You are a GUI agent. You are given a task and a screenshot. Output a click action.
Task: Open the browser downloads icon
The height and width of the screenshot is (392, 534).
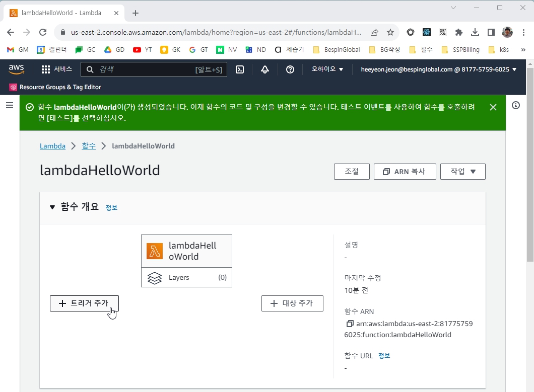click(475, 32)
